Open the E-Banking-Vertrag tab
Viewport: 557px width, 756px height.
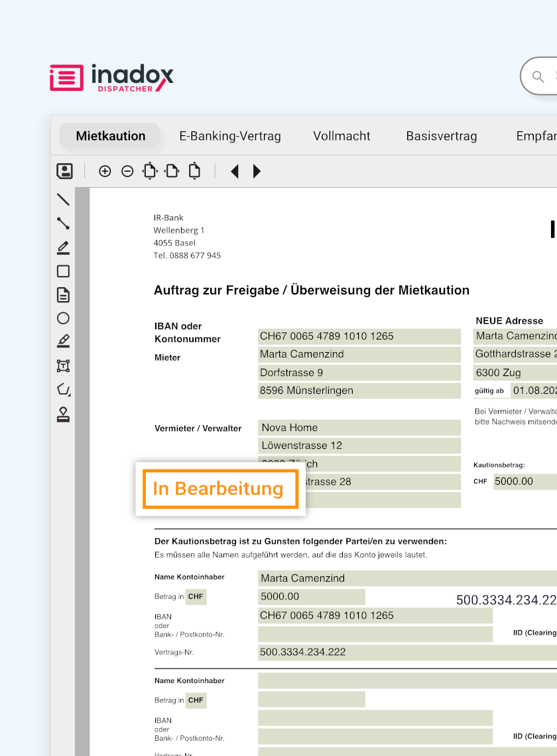(x=230, y=136)
